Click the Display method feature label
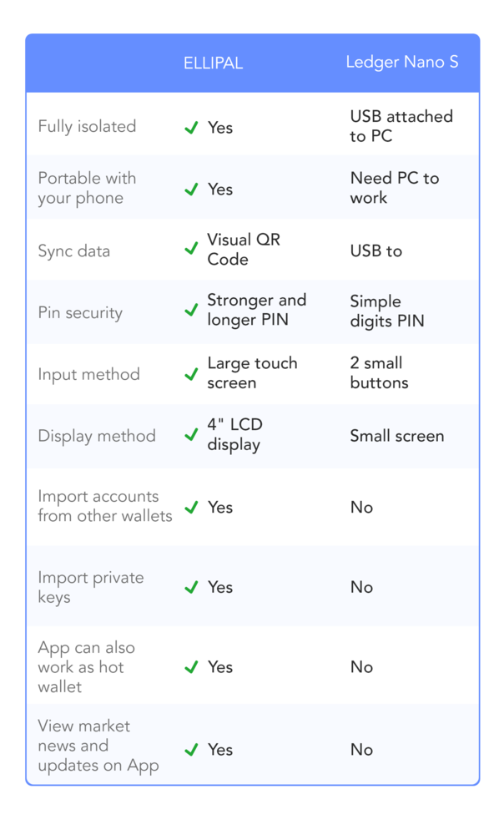The height and width of the screenshot is (835, 504). coord(97,436)
